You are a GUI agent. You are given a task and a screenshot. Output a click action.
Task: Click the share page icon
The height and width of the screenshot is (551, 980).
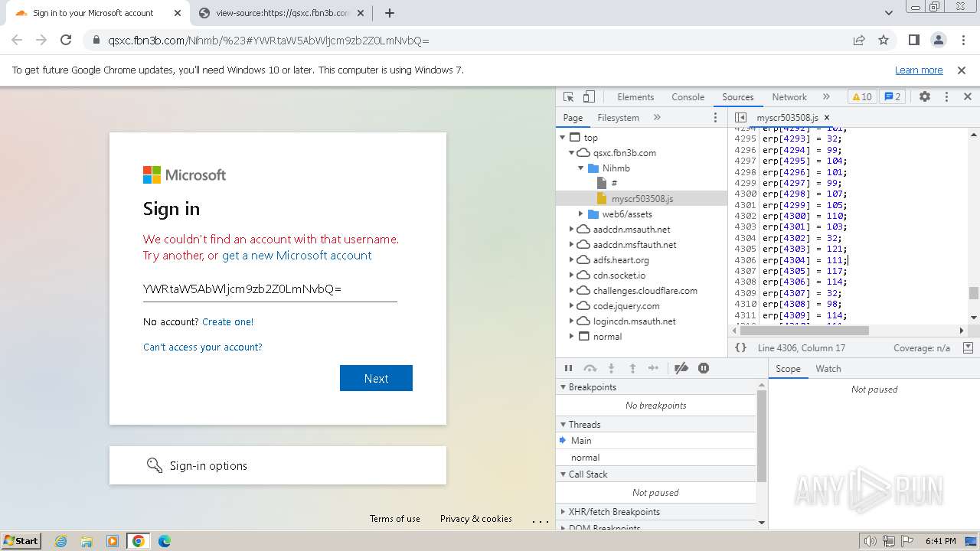859,41
